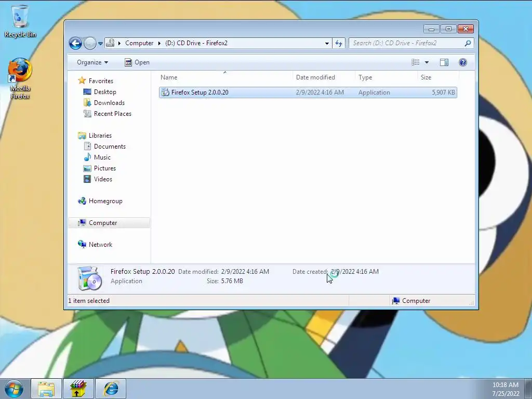532x399 pixels.
Task: Click the 5,907 KB size cell
Action: [x=444, y=92]
